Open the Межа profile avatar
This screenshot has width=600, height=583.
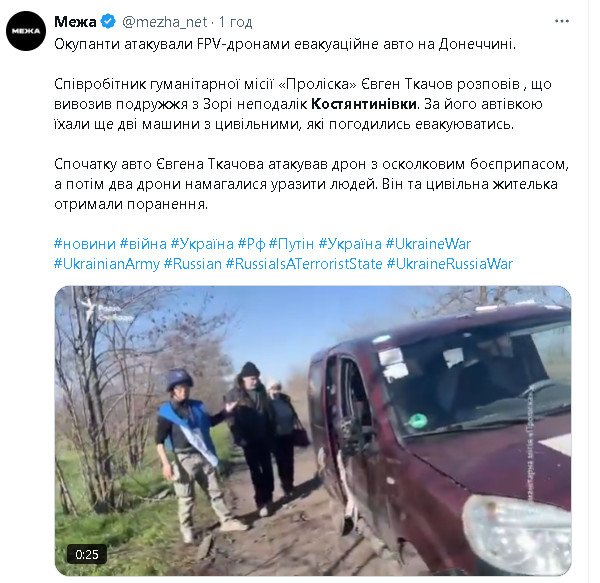pyautogui.click(x=26, y=31)
